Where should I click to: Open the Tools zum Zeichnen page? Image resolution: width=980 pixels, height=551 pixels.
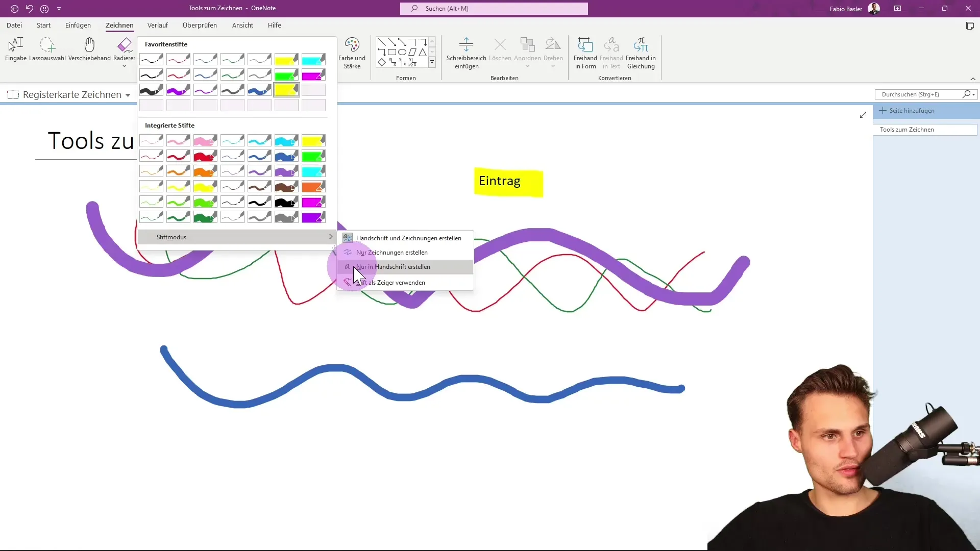(925, 130)
